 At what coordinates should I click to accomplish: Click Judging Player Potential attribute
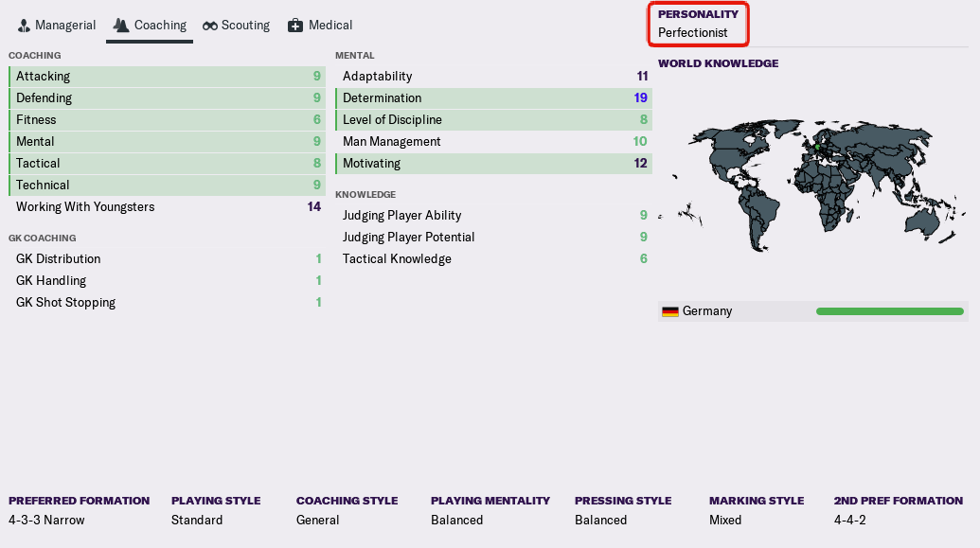point(493,238)
